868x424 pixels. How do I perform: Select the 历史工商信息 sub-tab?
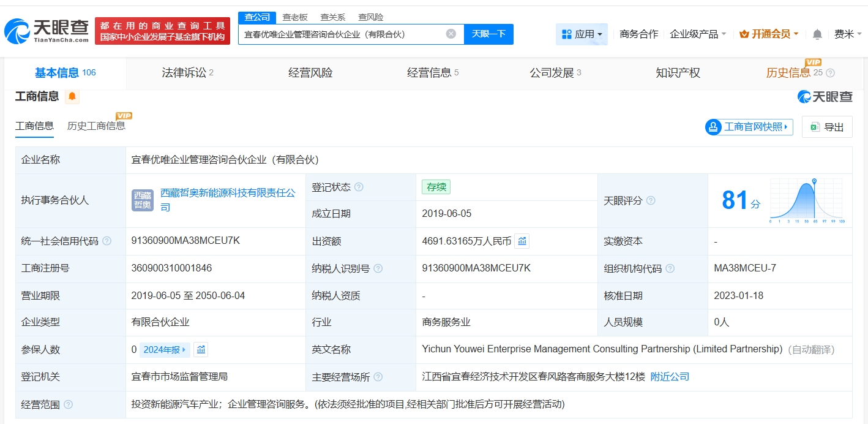[96, 126]
